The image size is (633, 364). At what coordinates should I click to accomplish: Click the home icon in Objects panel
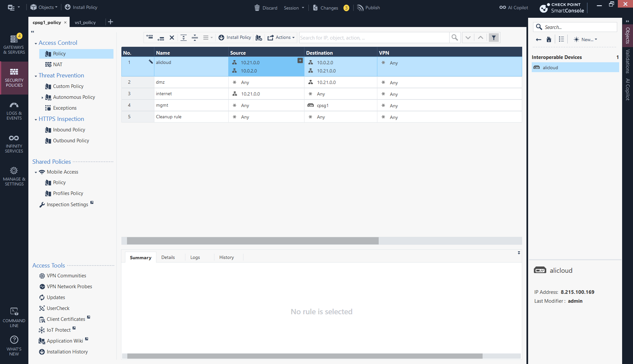[x=549, y=40]
